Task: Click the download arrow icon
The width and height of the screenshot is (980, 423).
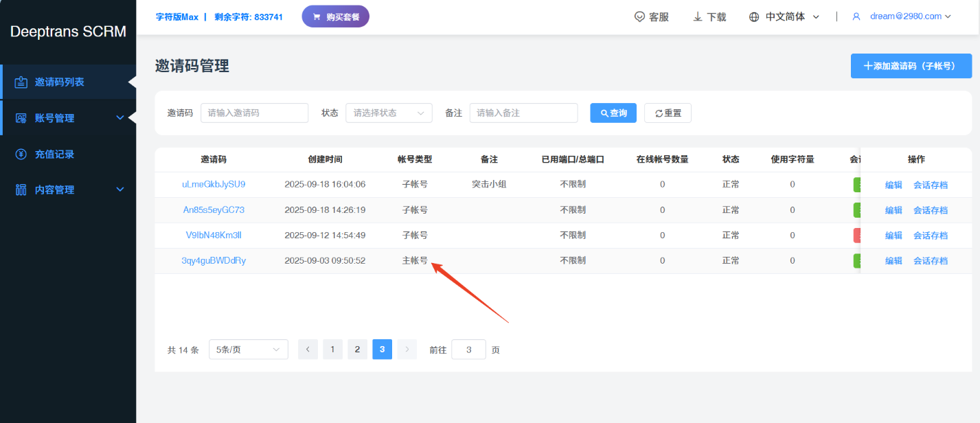Action: (698, 17)
